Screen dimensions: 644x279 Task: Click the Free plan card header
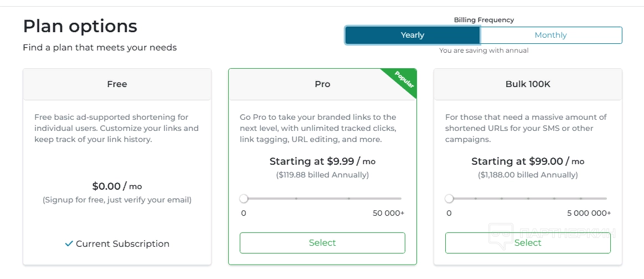pyautogui.click(x=117, y=84)
